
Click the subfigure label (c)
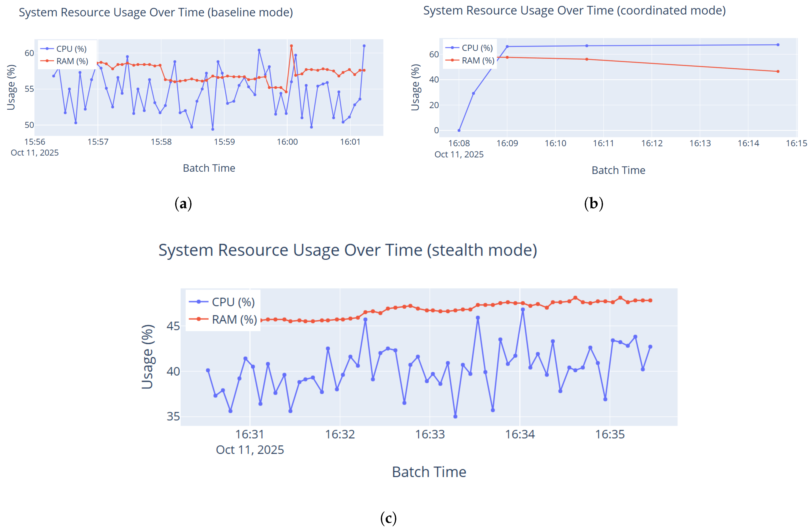point(388,518)
